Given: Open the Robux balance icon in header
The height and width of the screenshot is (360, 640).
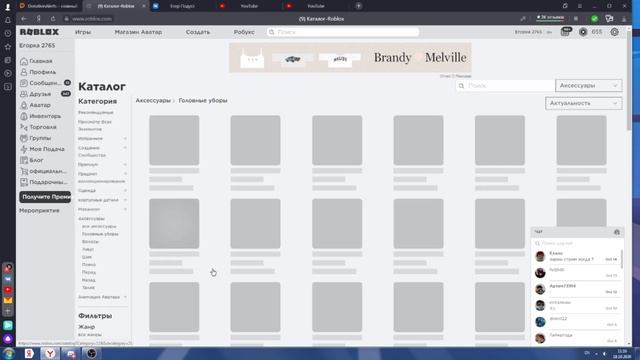Looking at the screenshot, I should 583,32.
